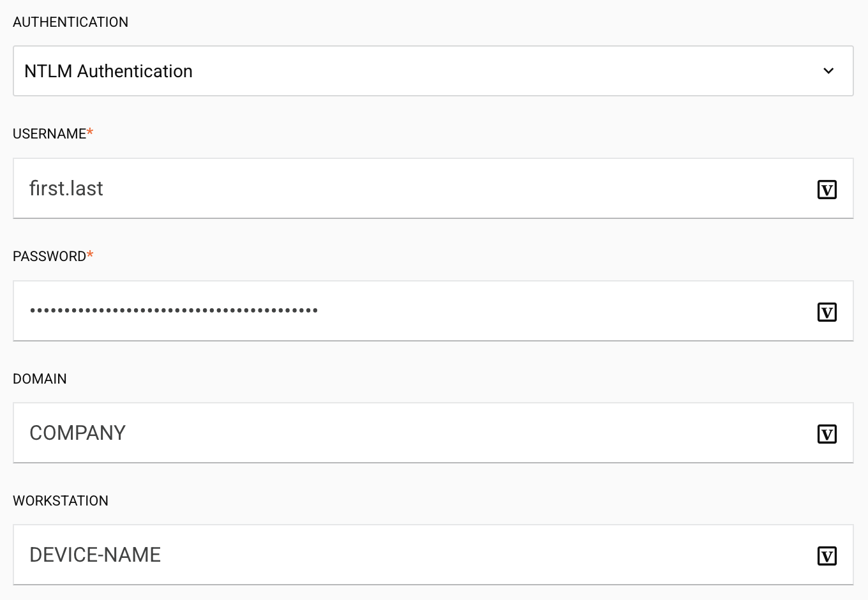This screenshot has height=600, width=868.
Task: Click the DOMAIN field label
Action: 40,379
